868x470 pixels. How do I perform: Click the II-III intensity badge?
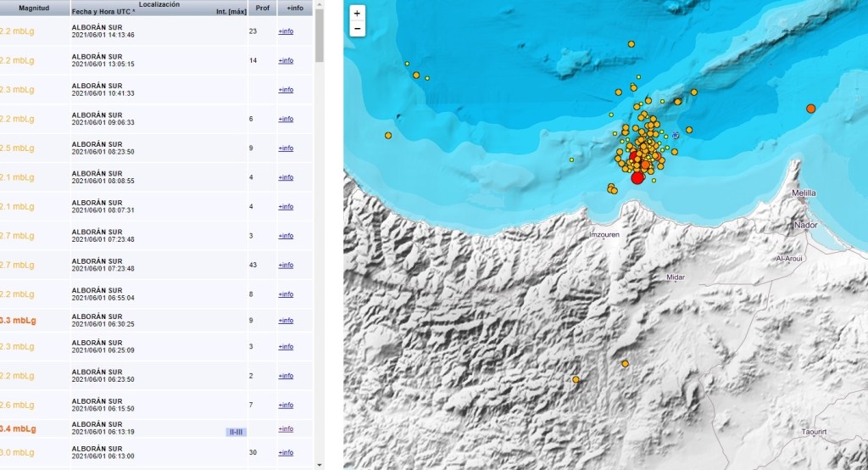(236, 432)
